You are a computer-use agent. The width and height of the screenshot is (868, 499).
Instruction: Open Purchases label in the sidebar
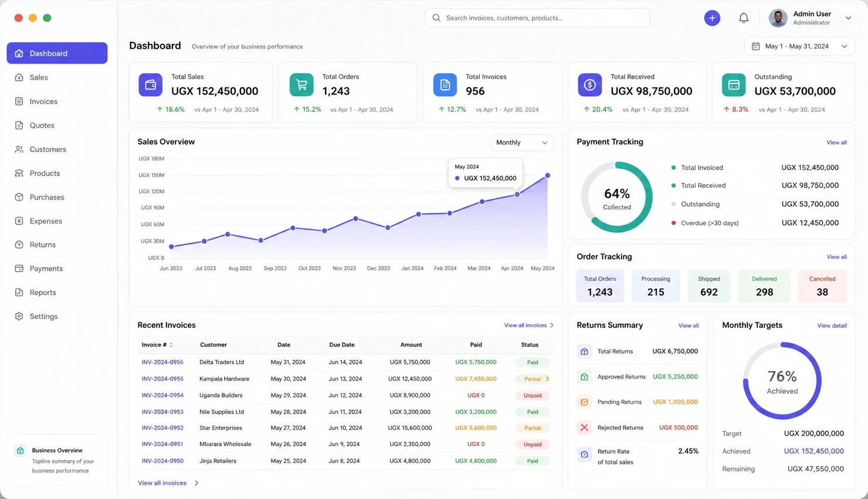coord(47,197)
